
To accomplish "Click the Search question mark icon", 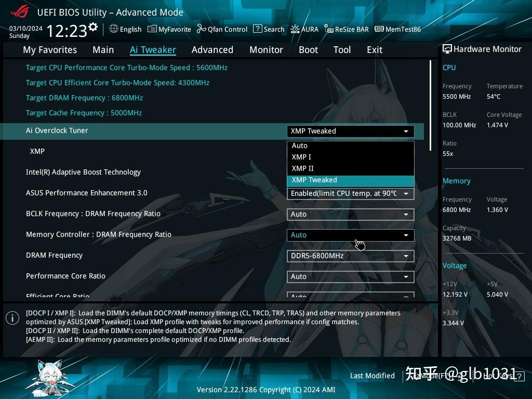I will click(258, 29).
